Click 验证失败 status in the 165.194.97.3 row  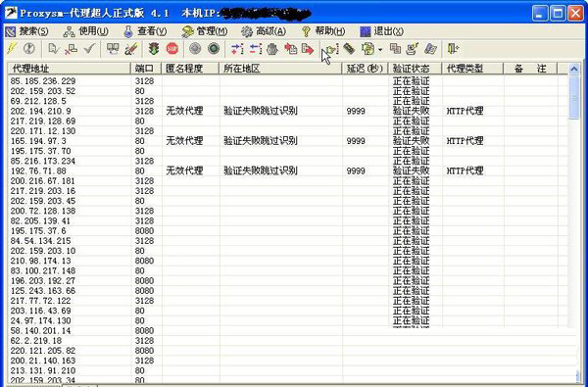click(x=411, y=141)
